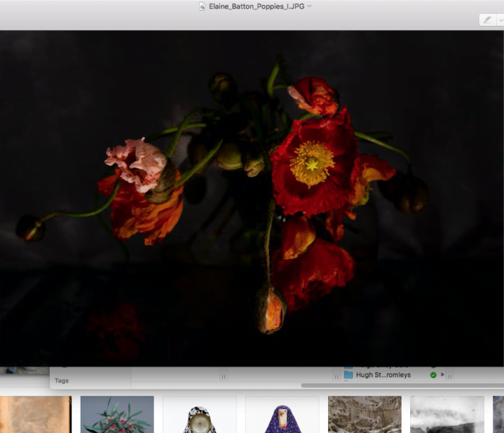
Task: Open the pink flowers thumbnail
Action: click(117, 414)
